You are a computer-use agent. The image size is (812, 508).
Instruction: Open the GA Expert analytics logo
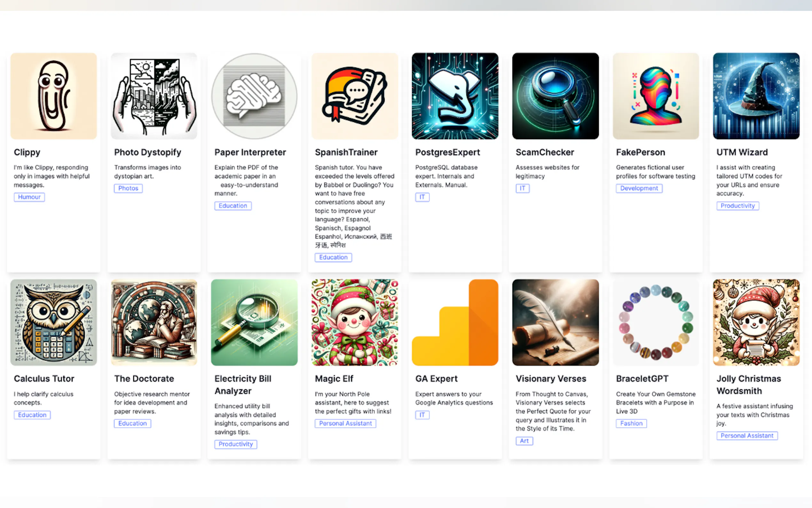455,322
